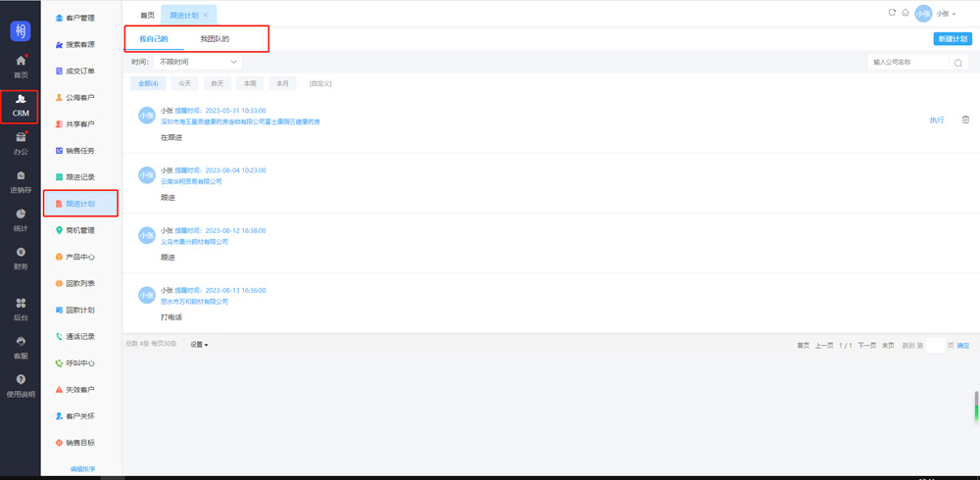Open 回款计划 in the CRM sidebar
The height and width of the screenshot is (480, 980).
pos(75,310)
